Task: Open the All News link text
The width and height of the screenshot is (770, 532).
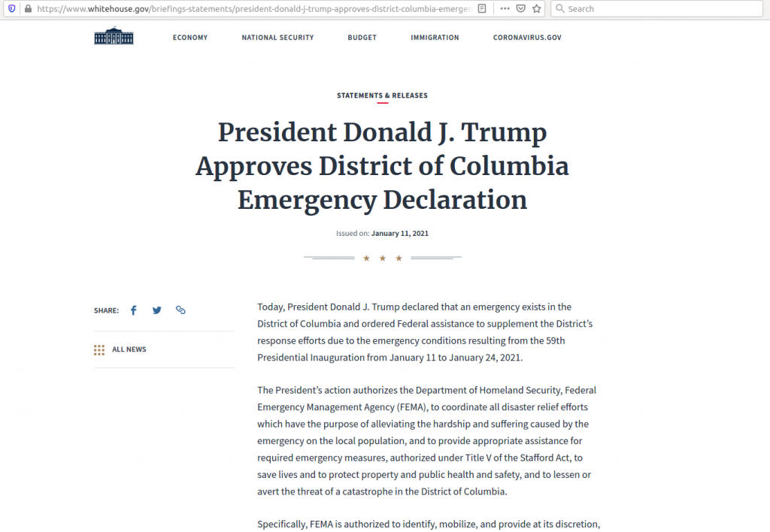Action: point(129,349)
